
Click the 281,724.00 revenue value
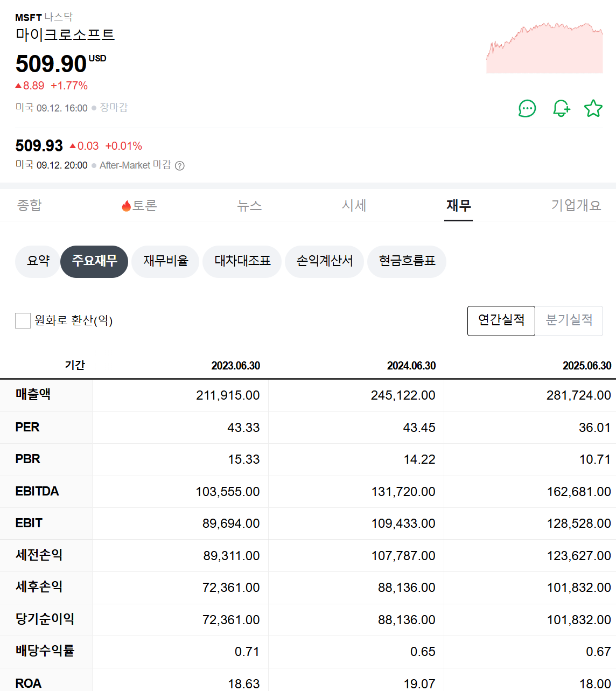click(579, 395)
